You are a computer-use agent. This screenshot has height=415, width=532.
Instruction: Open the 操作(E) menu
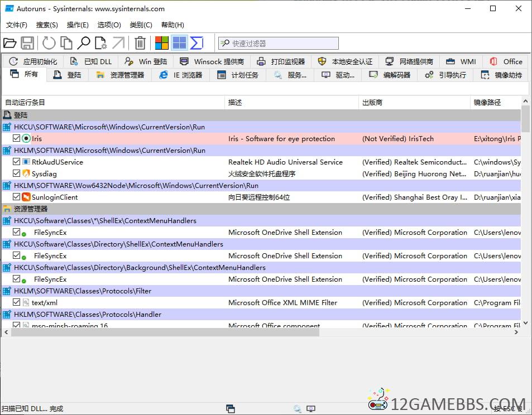click(x=78, y=25)
